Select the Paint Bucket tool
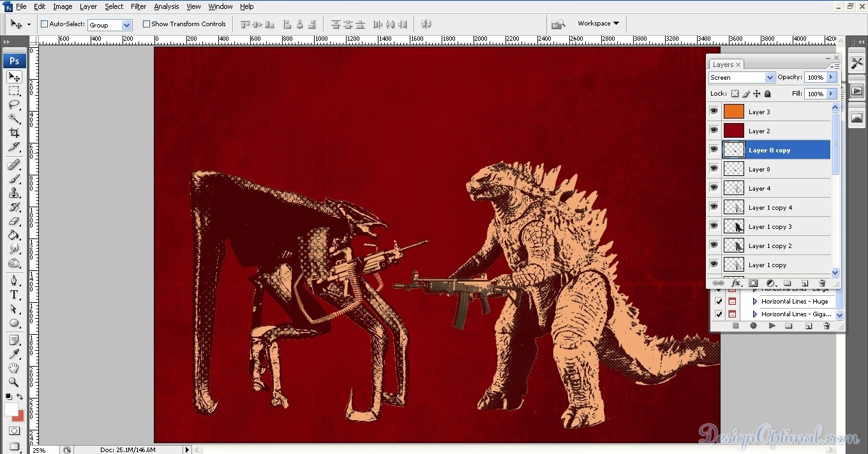868x454 pixels. pos(14,235)
